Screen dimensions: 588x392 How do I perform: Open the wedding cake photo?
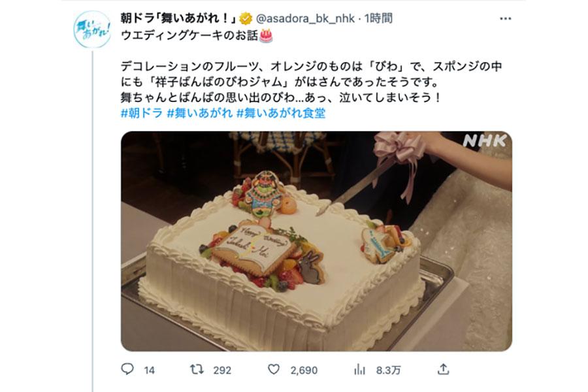pos(316,241)
